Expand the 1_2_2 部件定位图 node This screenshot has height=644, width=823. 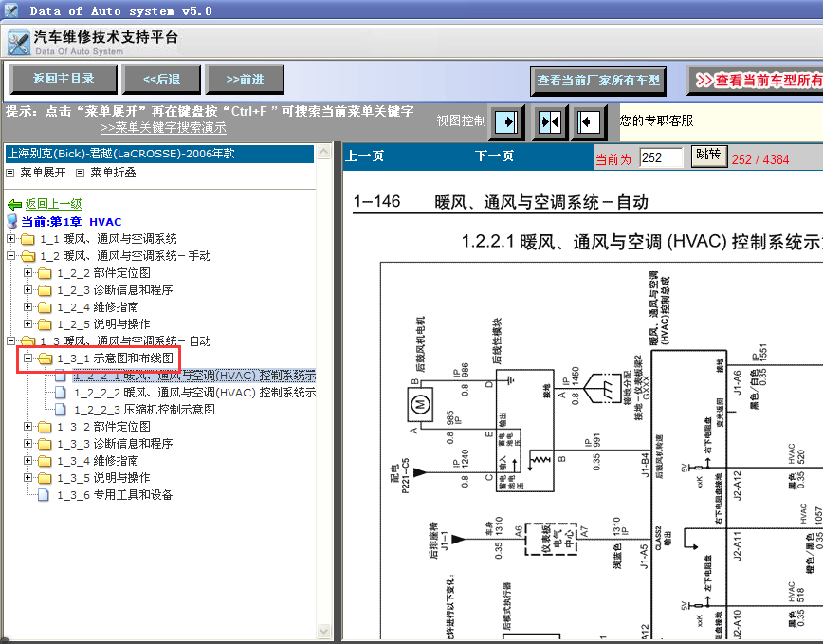[27, 273]
